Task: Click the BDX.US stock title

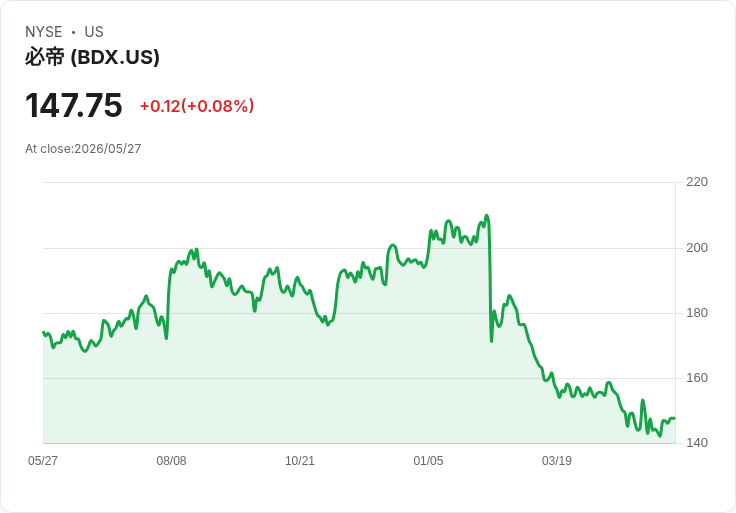Action: coord(92,57)
